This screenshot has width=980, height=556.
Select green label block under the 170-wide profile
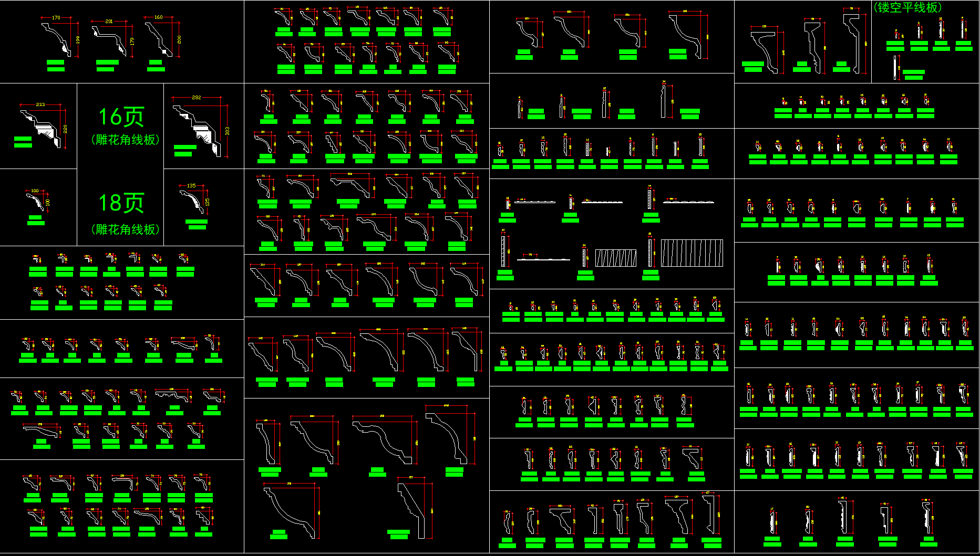[56, 66]
